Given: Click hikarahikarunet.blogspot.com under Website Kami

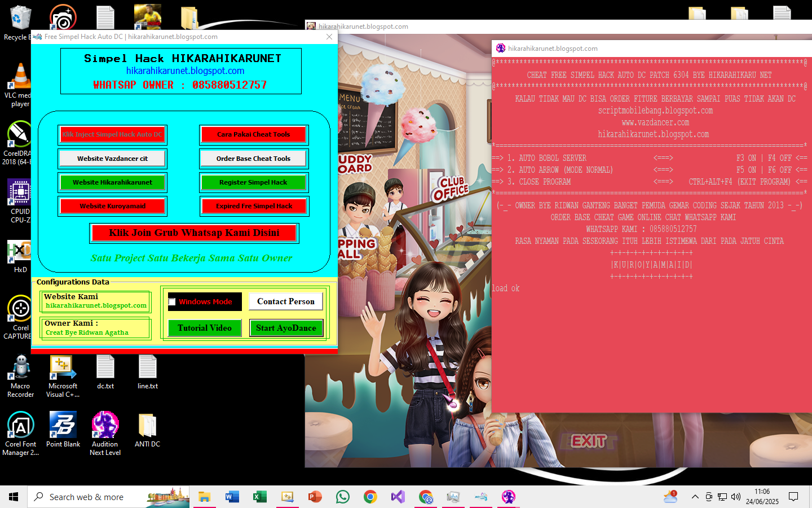Looking at the screenshot, I should (x=96, y=305).
